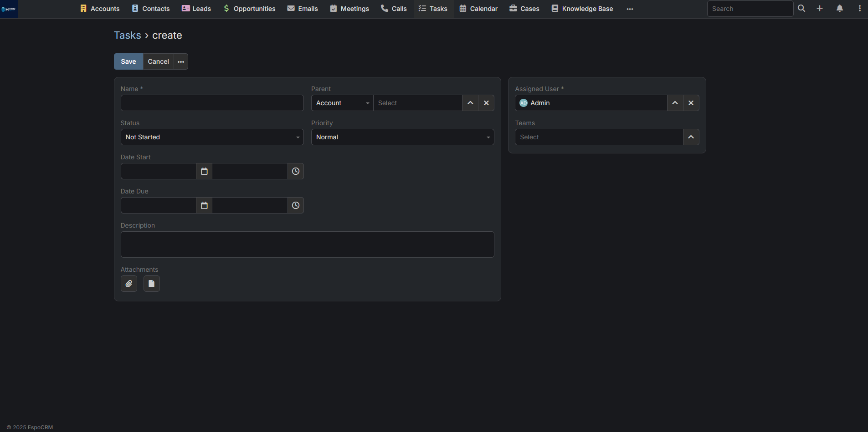The width and height of the screenshot is (868, 432).
Task: Attach a file with the paperclip icon
Action: pyautogui.click(x=129, y=284)
